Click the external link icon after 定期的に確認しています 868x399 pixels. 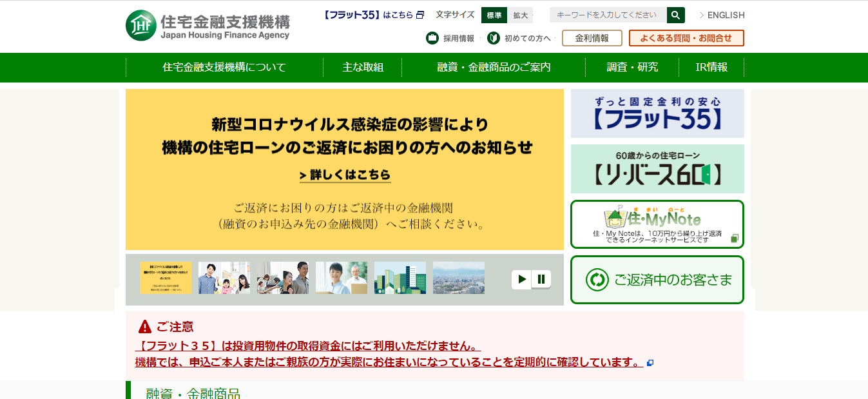650,362
